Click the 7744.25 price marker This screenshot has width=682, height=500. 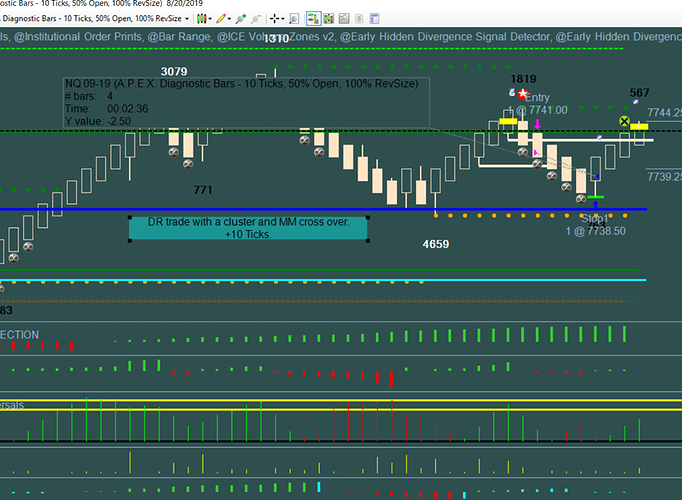[x=664, y=113]
